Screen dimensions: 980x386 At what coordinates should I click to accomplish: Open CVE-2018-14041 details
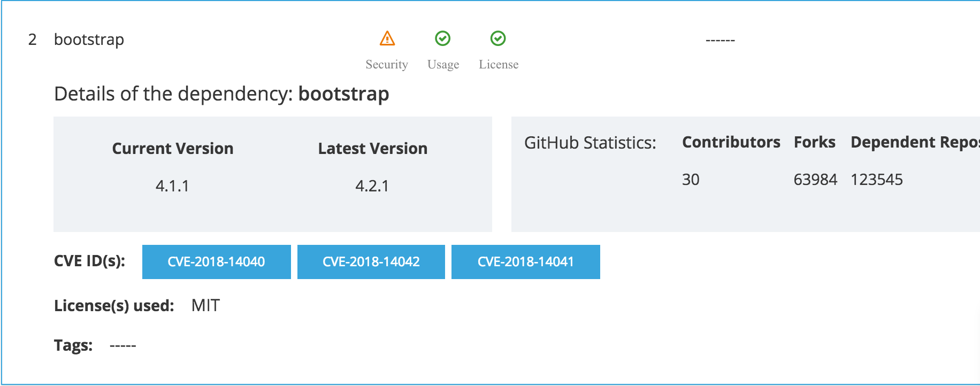pyautogui.click(x=526, y=262)
